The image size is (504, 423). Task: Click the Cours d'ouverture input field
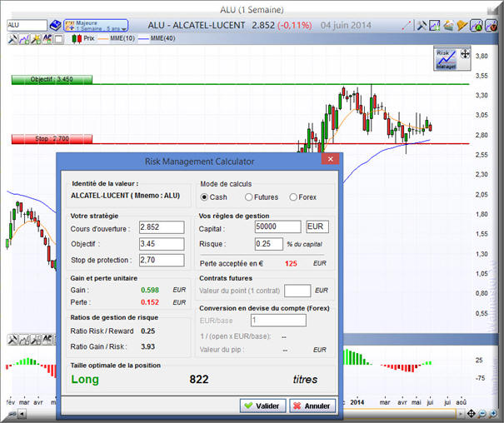(x=162, y=227)
